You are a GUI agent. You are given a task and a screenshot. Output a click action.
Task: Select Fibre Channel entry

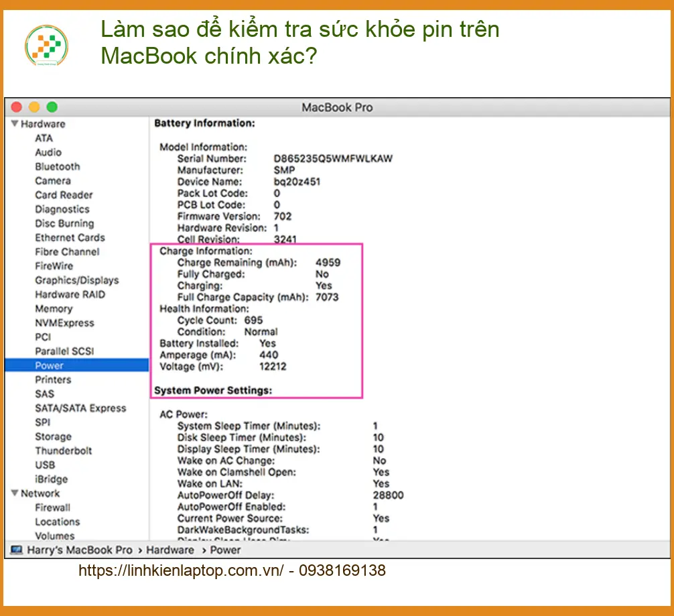coord(67,251)
